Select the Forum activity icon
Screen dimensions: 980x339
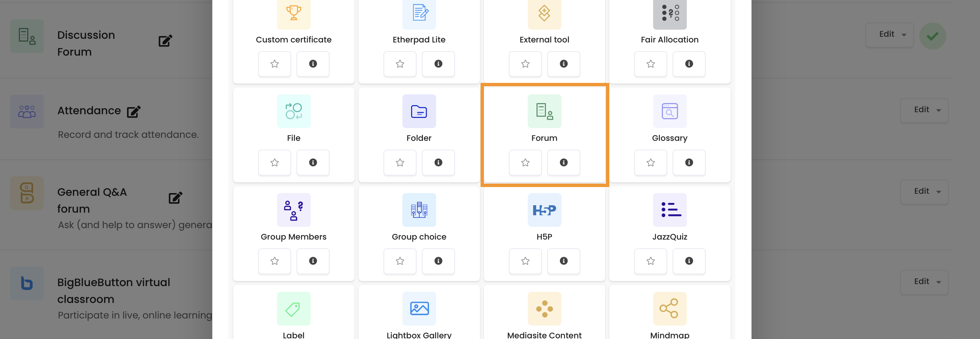click(544, 111)
